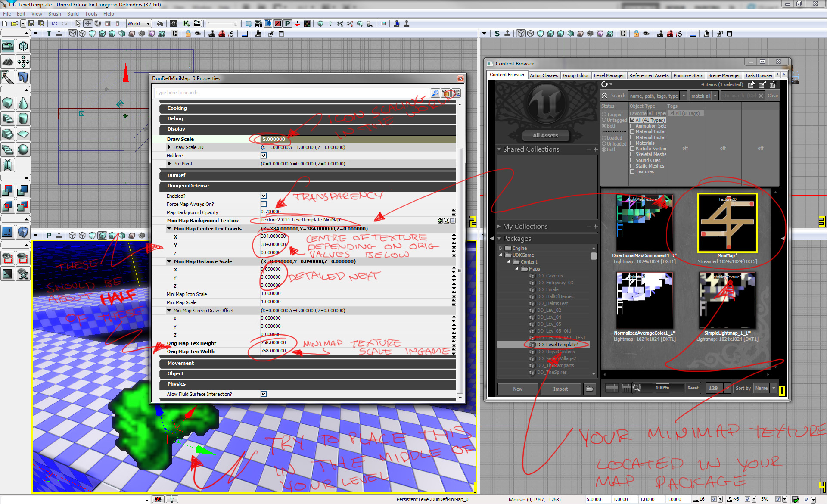
Task: Open the Brush menu
Action: (x=54, y=14)
